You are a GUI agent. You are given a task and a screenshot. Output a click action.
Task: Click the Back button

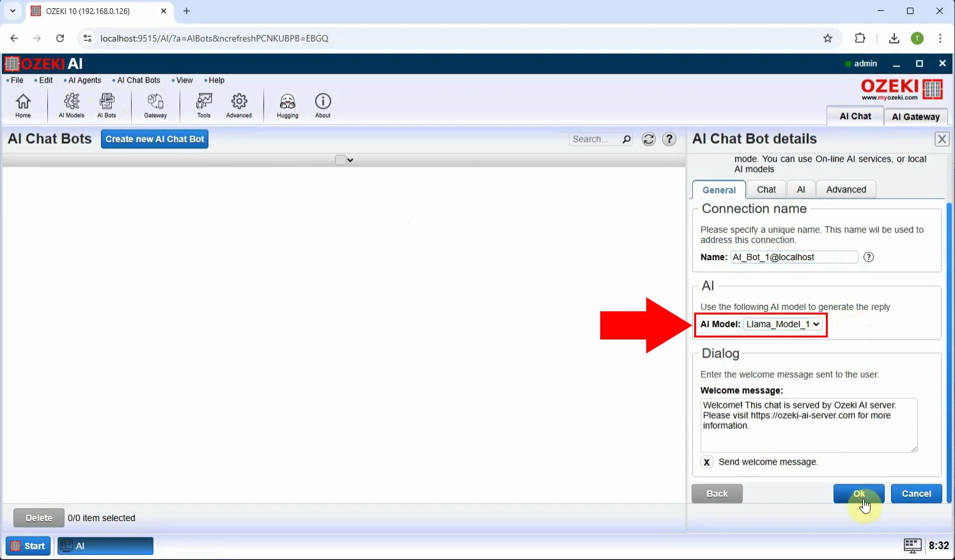[717, 494]
